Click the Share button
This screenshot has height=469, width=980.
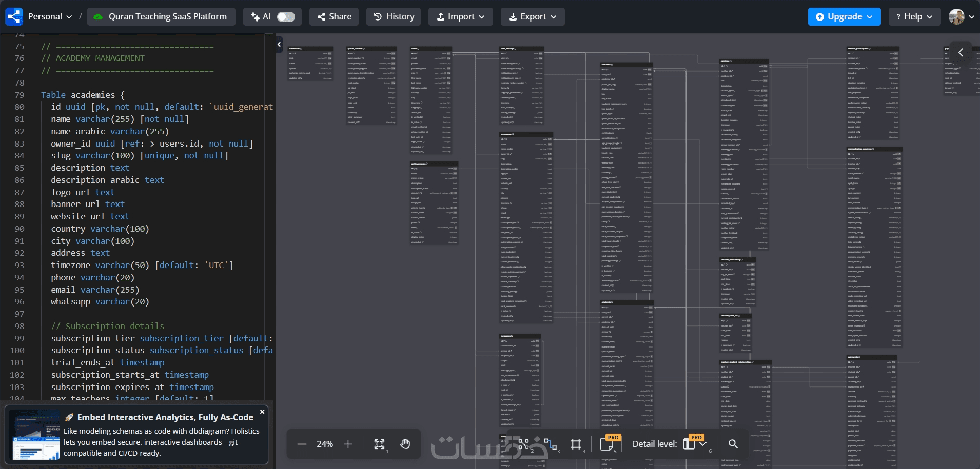pyautogui.click(x=334, y=17)
